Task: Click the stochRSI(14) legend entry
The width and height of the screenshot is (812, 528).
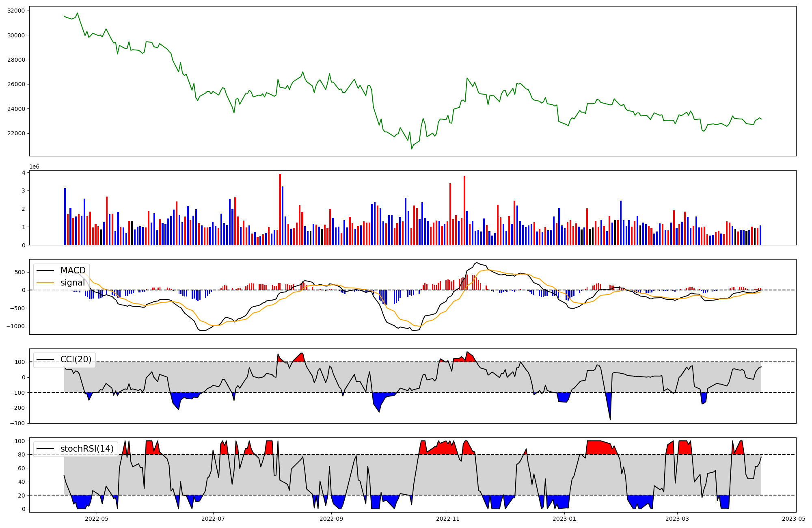Action: [86, 449]
